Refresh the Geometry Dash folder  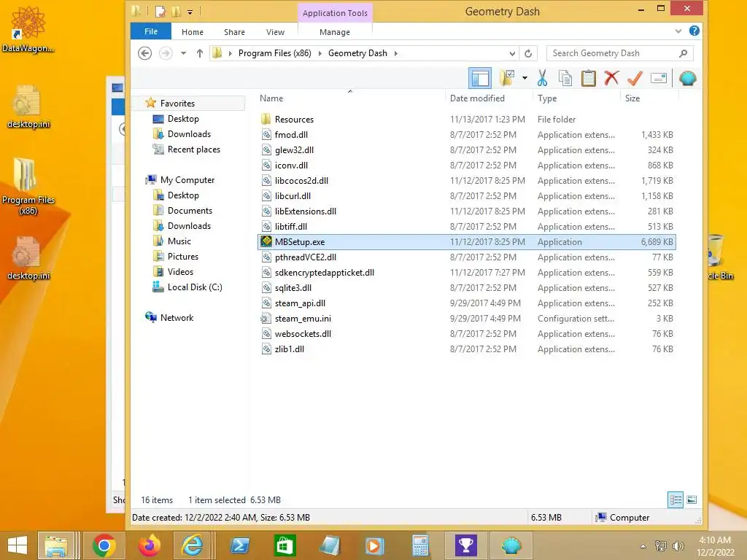coord(528,53)
